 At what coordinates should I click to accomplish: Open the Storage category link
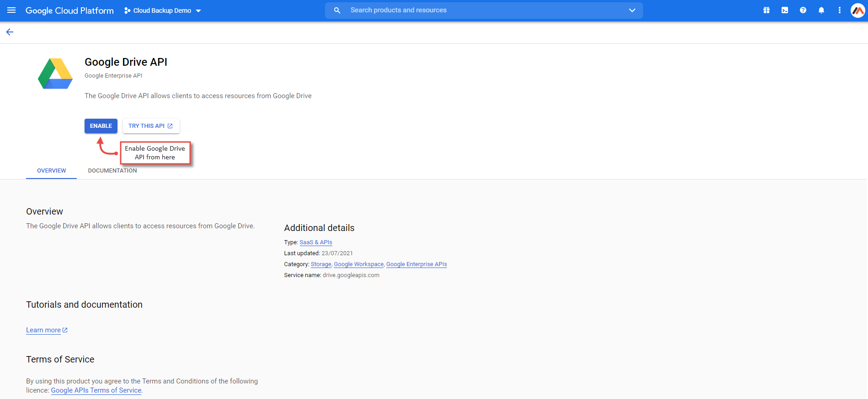(x=321, y=264)
